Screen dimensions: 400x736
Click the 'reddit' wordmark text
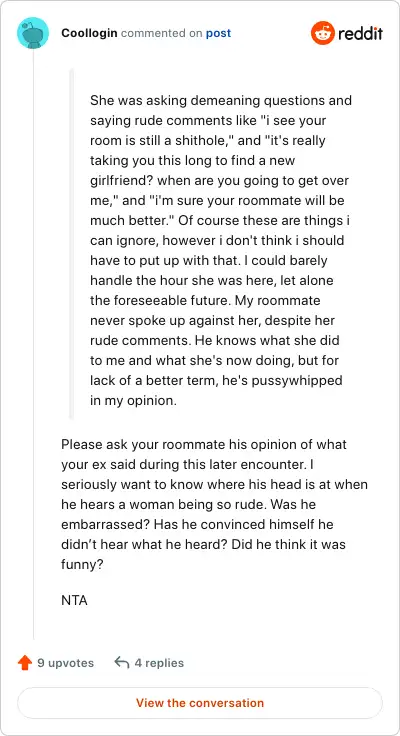coord(360,33)
